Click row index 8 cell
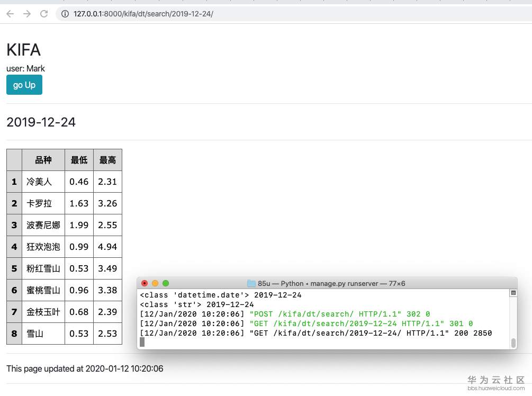This screenshot has height=396, width=532. (x=14, y=334)
